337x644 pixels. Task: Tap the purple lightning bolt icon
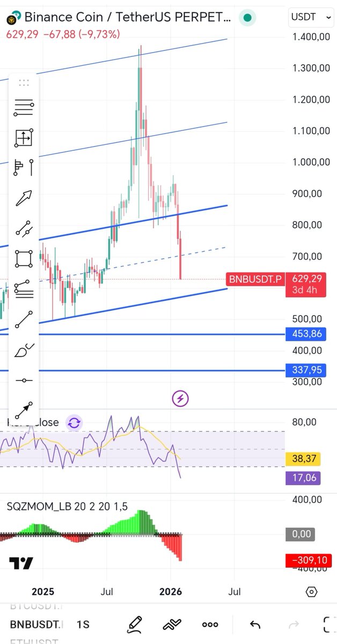[x=180, y=398]
